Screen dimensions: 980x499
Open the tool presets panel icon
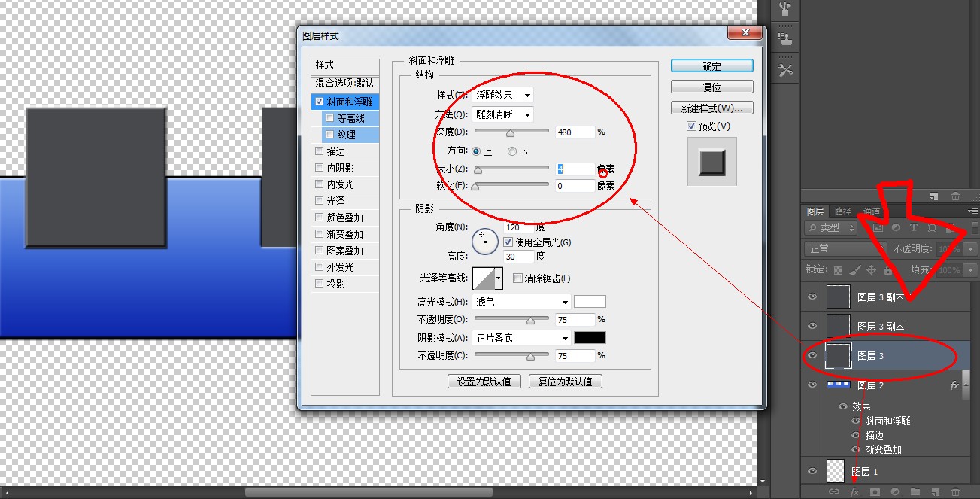786,70
